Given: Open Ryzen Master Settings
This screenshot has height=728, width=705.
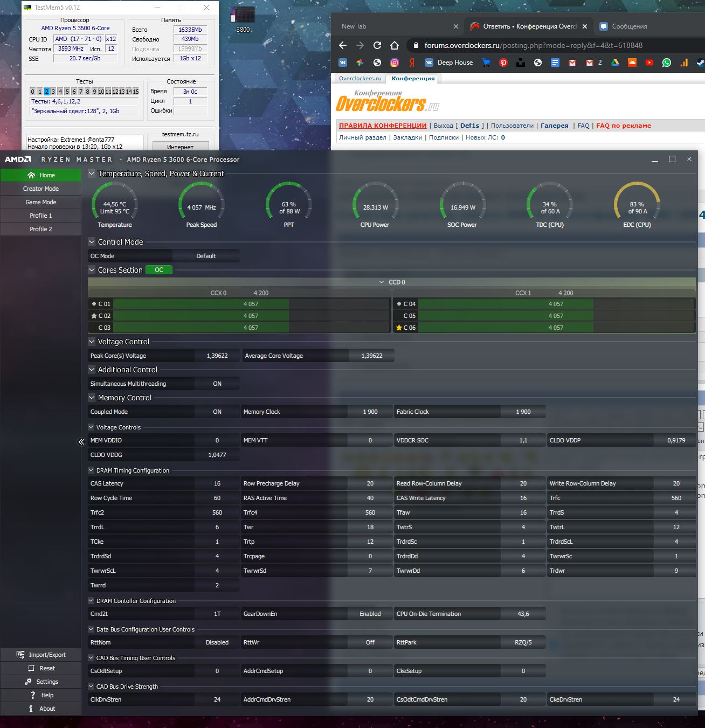Looking at the screenshot, I should 41,682.
